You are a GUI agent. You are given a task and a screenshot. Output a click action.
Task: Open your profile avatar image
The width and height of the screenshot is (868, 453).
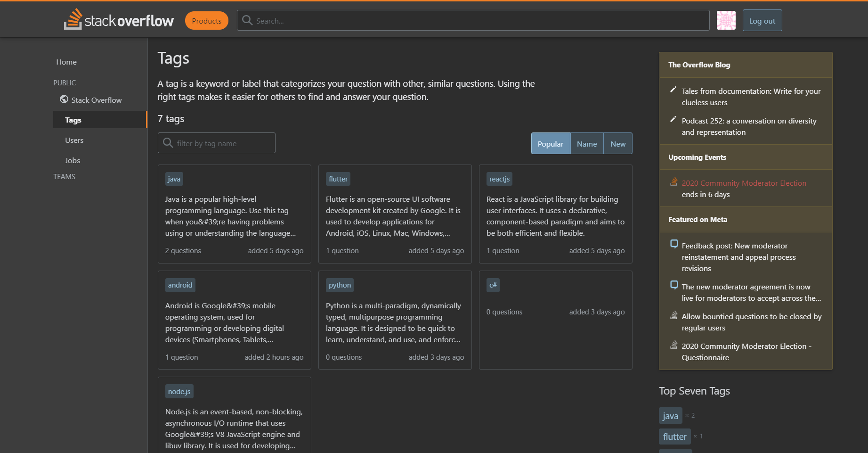(726, 20)
